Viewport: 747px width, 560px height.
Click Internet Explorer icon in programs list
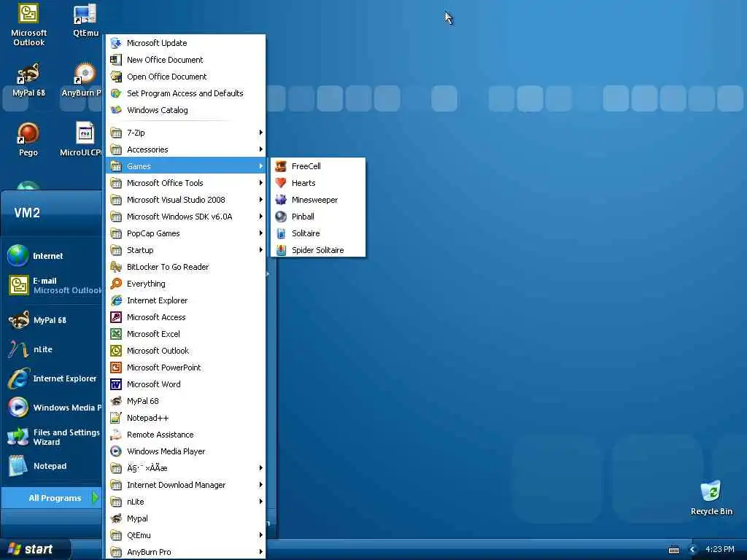click(116, 300)
